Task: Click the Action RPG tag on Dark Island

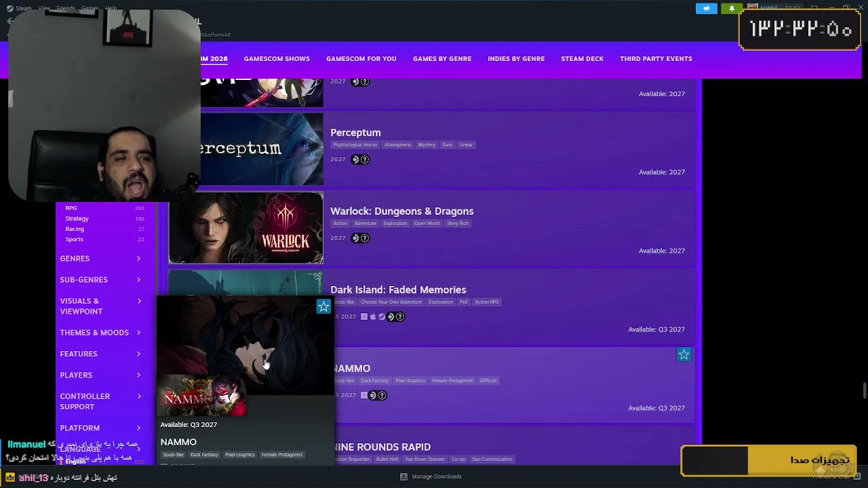Action: coord(487,302)
